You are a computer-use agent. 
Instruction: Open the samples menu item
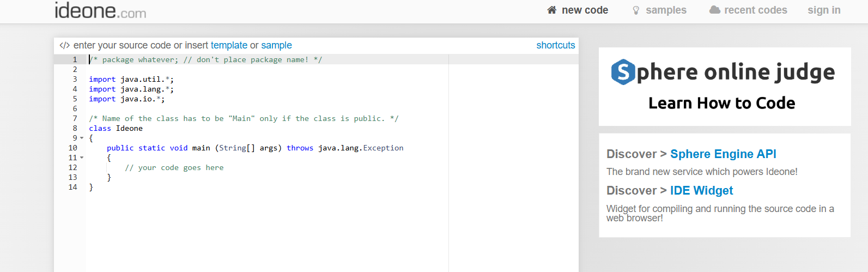[659, 10]
